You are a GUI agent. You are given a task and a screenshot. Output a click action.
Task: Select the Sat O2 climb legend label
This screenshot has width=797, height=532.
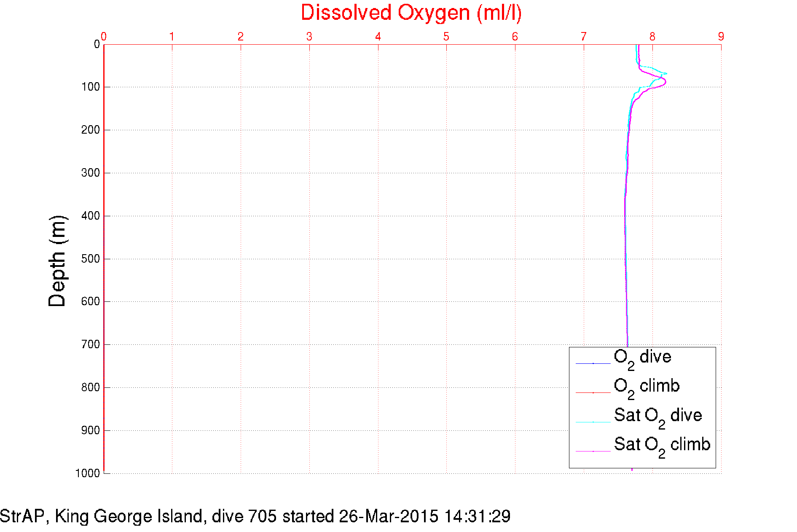point(662,445)
